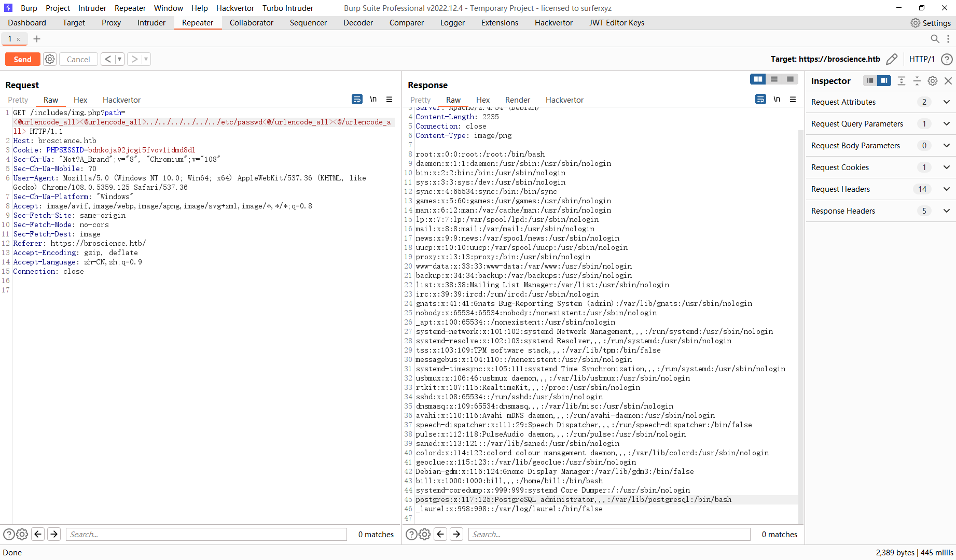
Task: Open the Collaborator tab
Action: (252, 23)
